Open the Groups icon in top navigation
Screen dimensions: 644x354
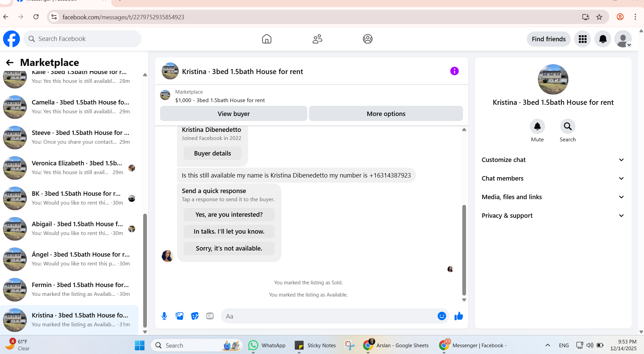[368, 39]
